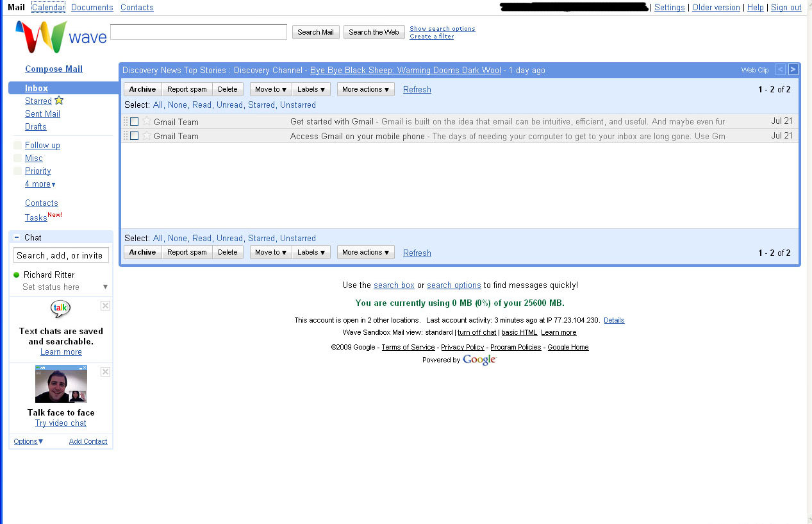The width and height of the screenshot is (812, 524).
Task: Click Compose Mail
Action: (x=54, y=69)
